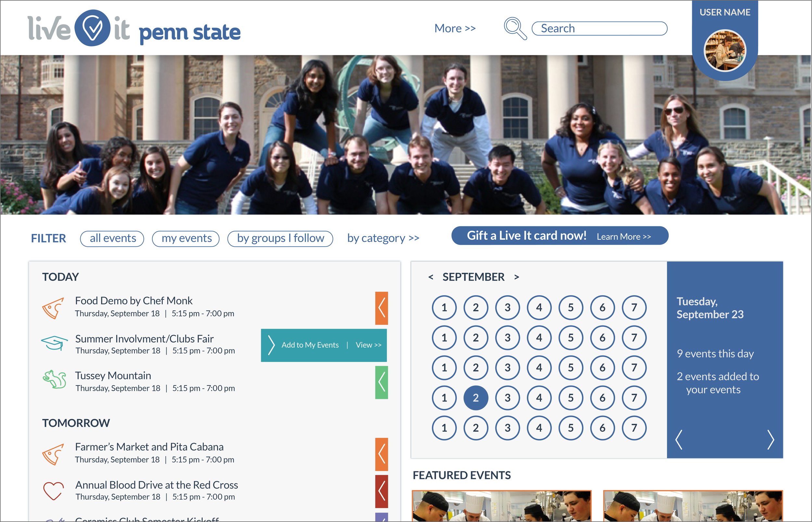812x522 pixels.
Task: Click 'Tuesday, September 23' date heading
Action: pos(710,308)
